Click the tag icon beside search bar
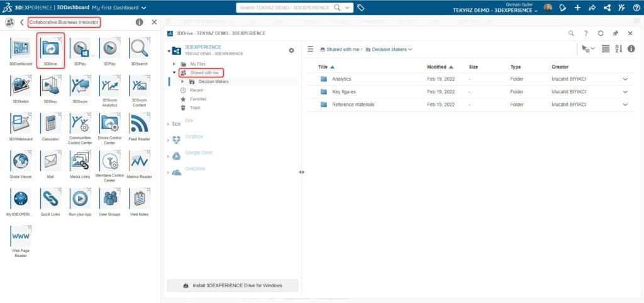This screenshot has height=303, width=644. pos(360,8)
